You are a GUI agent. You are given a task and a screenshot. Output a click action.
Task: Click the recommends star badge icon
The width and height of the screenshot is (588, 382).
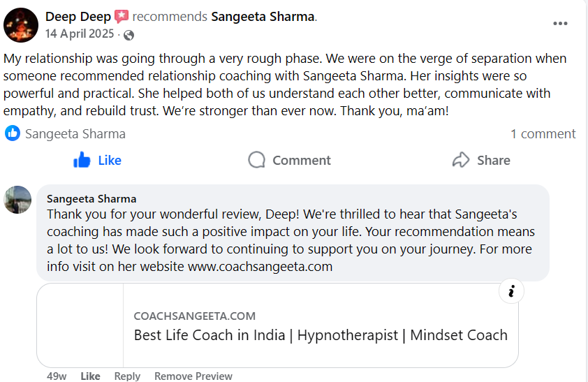coord(122,16)
